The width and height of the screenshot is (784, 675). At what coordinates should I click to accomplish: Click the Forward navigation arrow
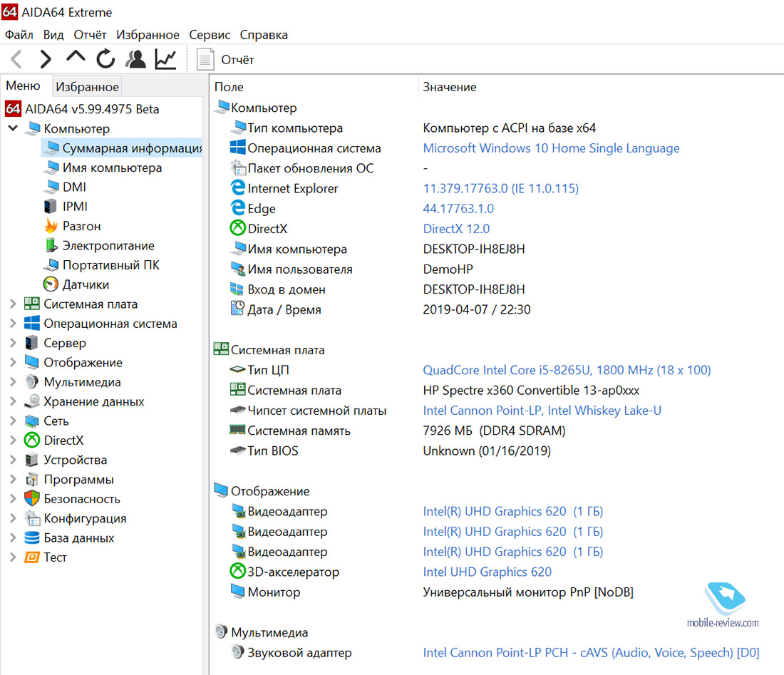point(46,59)
